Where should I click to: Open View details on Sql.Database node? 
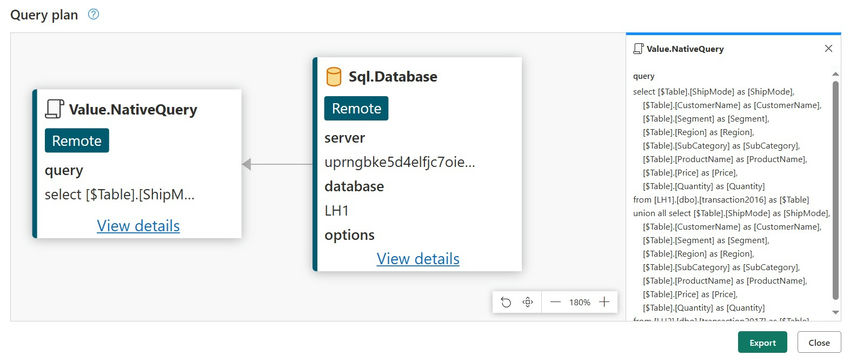pyautogui.click(x=418, y=258)
